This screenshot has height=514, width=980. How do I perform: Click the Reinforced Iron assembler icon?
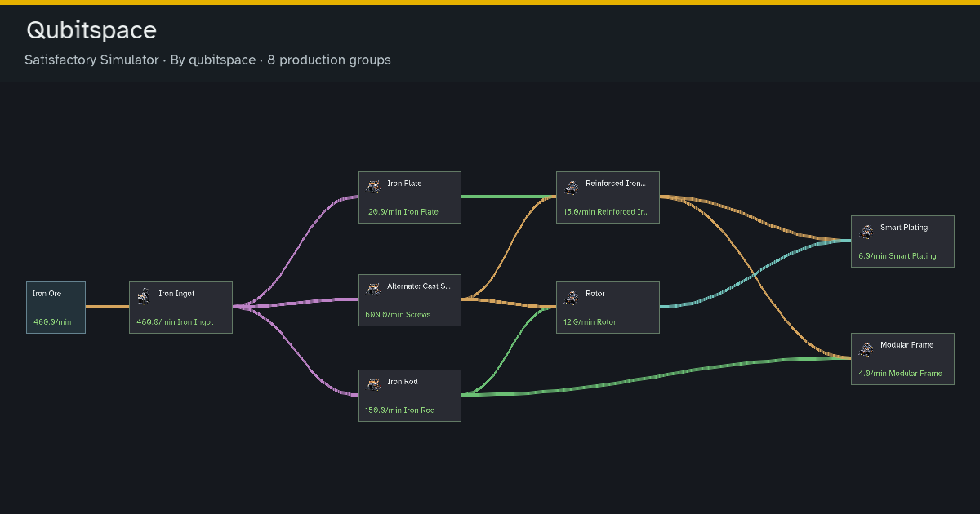click(571, 186)
